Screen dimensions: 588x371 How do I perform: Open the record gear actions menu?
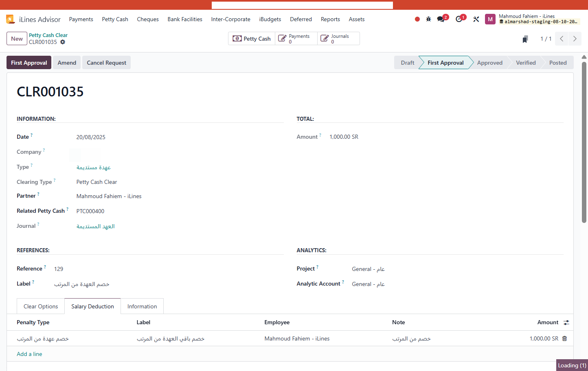point(63,42)
